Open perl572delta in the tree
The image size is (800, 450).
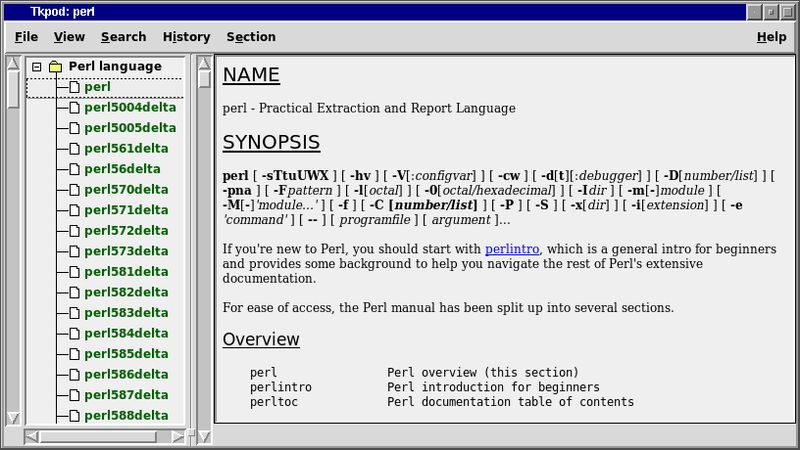pos(126,231)
